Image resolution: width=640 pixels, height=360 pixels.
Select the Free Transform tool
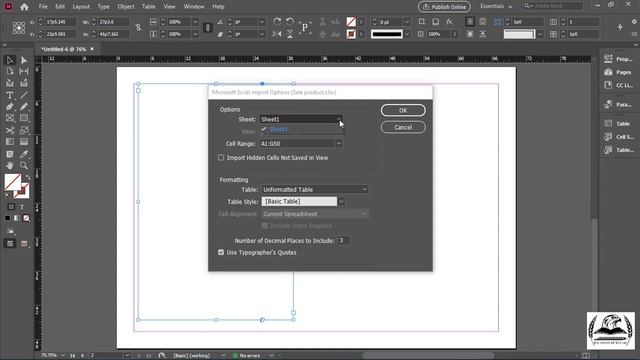coord(24,131)
